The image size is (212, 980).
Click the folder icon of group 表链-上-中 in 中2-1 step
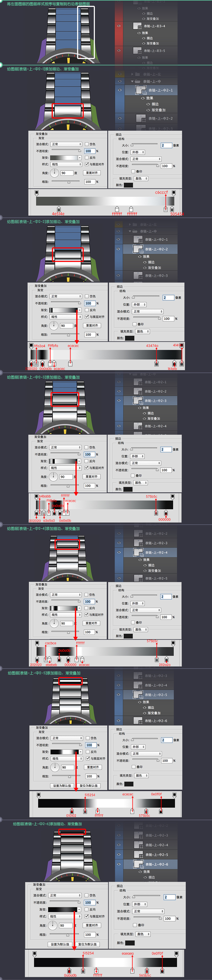pyautogui.click(x=137, y=81)
